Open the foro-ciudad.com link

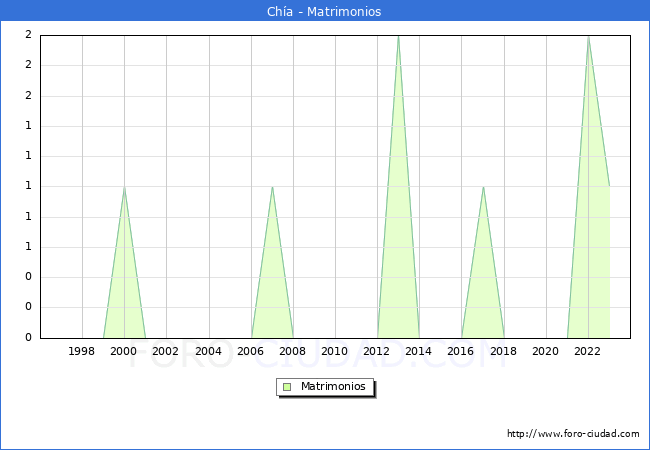[x=573, y=434]
